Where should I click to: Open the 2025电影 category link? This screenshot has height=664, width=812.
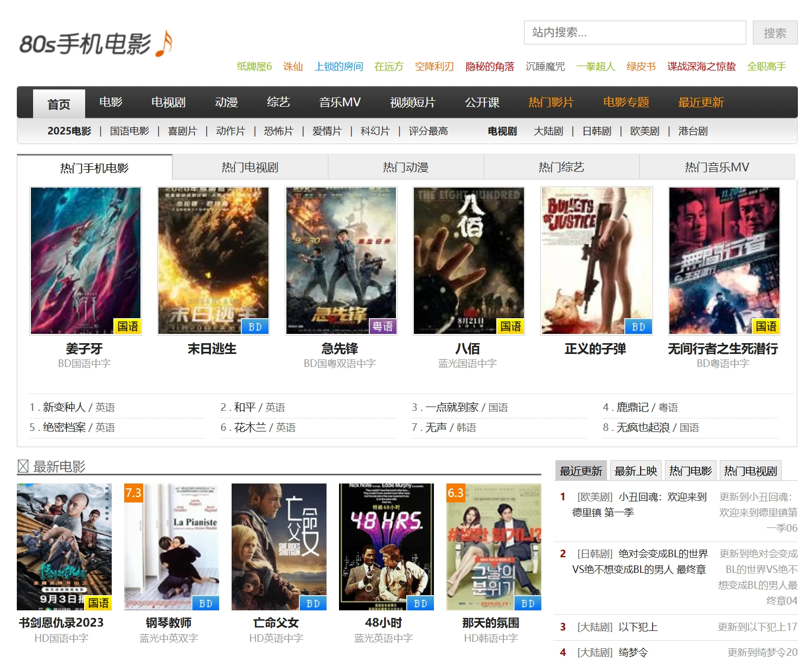pyautogui.click(x=69, y=131)
